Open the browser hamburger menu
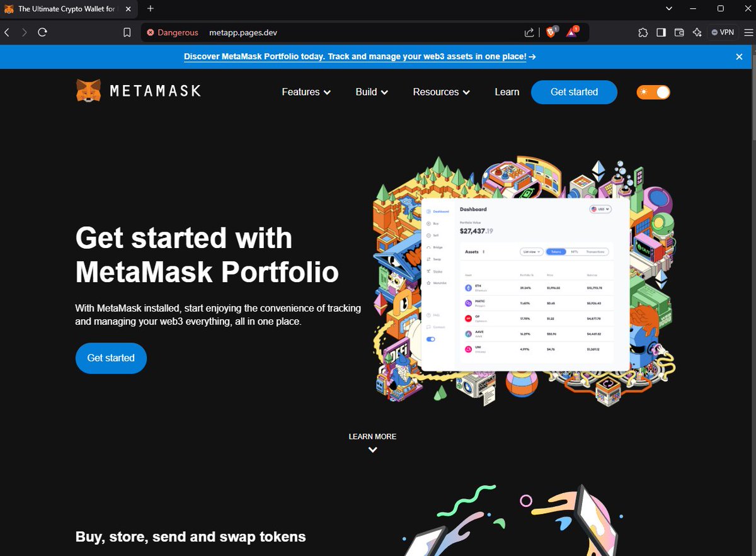Screen dimensions: 756x556 [747, 33]
